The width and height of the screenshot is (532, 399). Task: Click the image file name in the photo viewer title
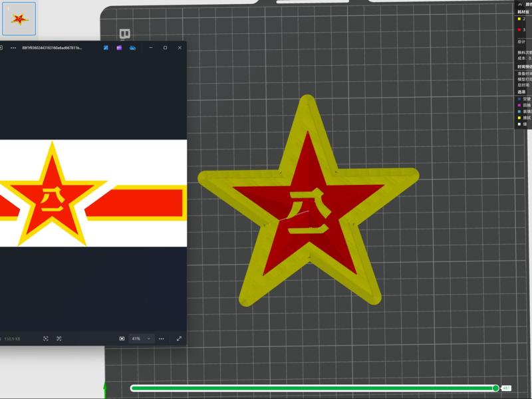[52, 48]
